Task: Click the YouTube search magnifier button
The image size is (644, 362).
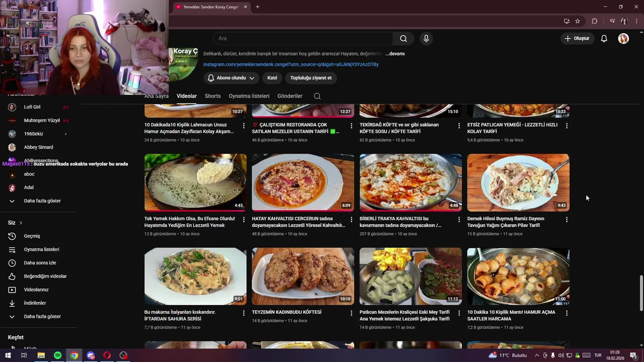Action: (x=404, y=39)
